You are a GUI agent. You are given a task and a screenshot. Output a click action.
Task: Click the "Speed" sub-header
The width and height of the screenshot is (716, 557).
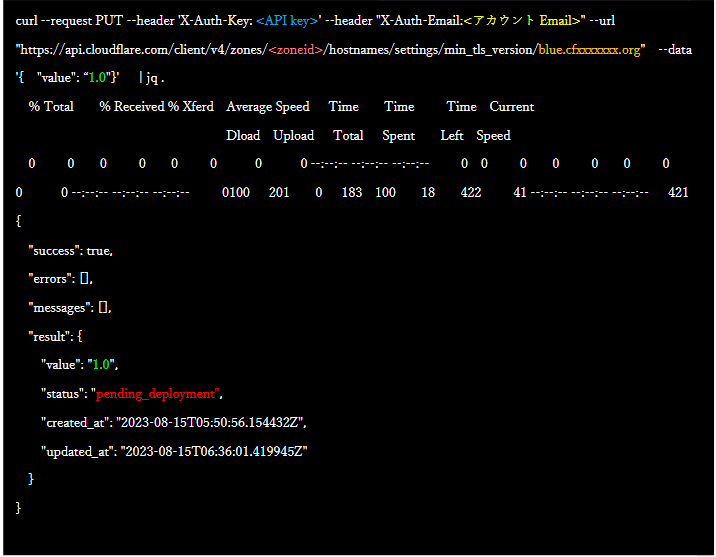(x=493, y=136)
